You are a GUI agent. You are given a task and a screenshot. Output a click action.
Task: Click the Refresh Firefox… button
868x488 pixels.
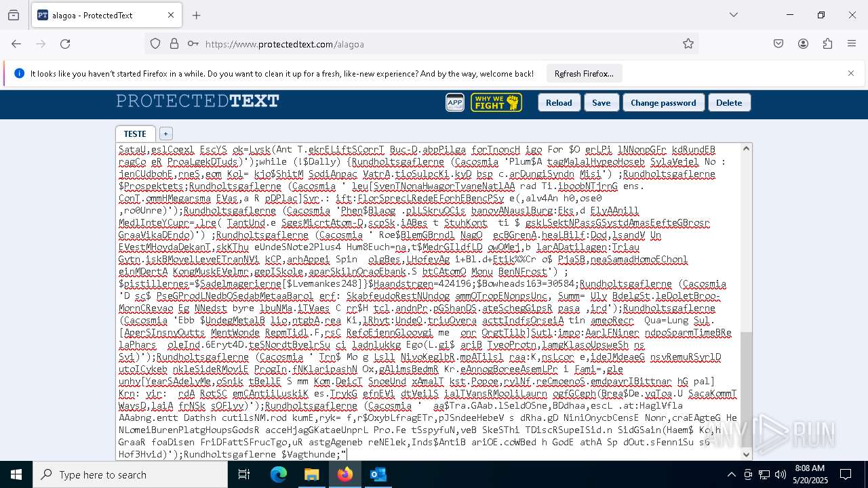pos(584,73)
